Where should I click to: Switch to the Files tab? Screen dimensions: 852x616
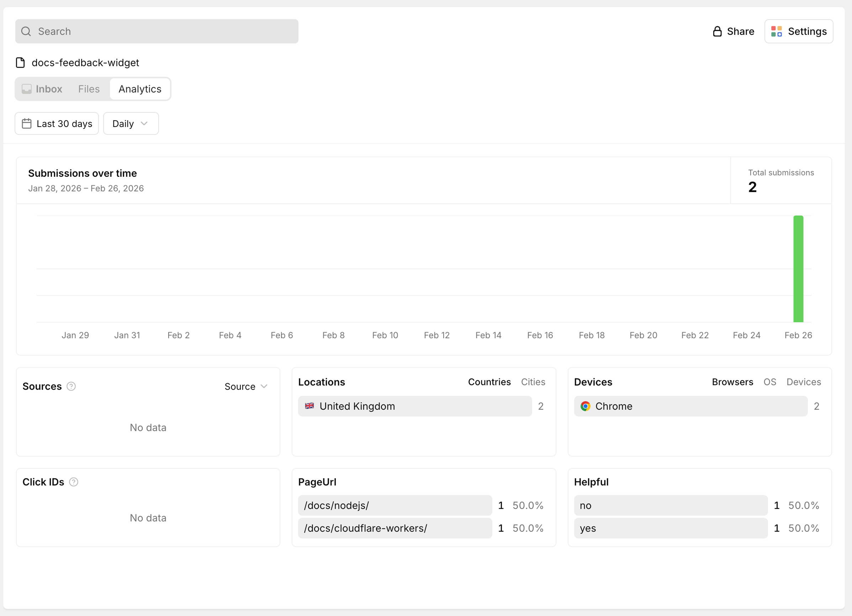point(89,89)
